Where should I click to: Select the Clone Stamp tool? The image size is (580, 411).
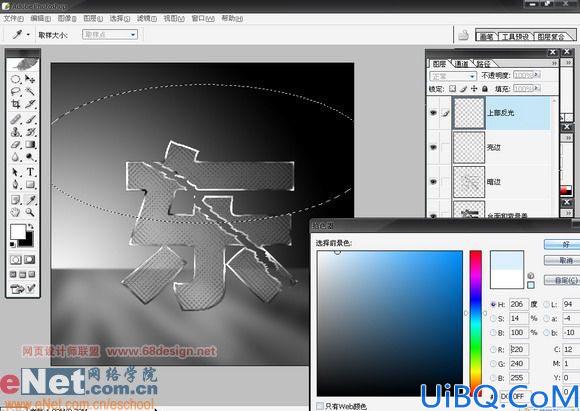15,132
